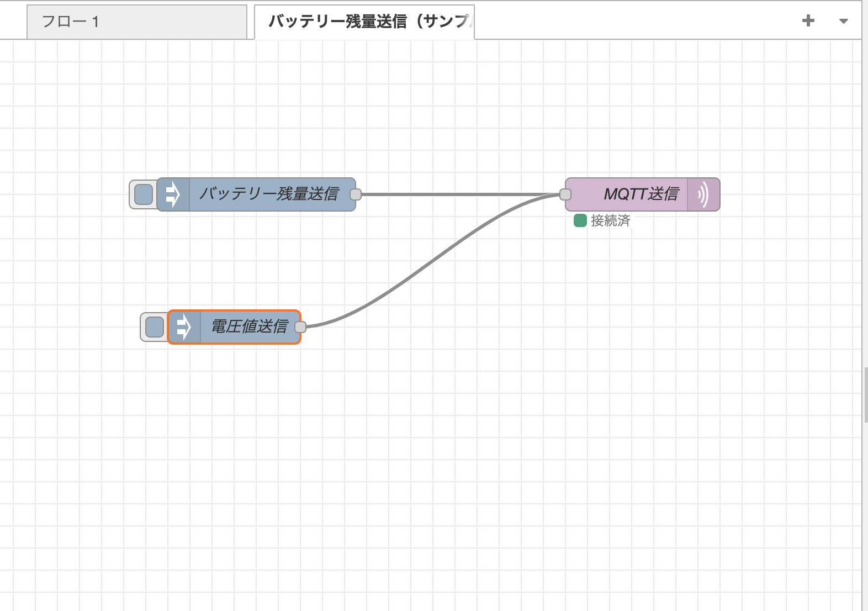Select wire from バッテリー残量送信 to MQTT送信
The height and width of the screenshot is (611, 868).
(x=461, y=194)
